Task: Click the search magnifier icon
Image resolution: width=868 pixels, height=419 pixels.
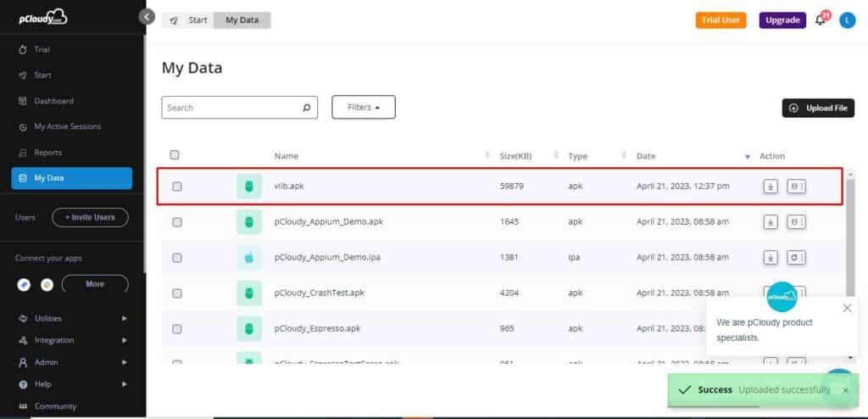Action: (x=307, y=108)
